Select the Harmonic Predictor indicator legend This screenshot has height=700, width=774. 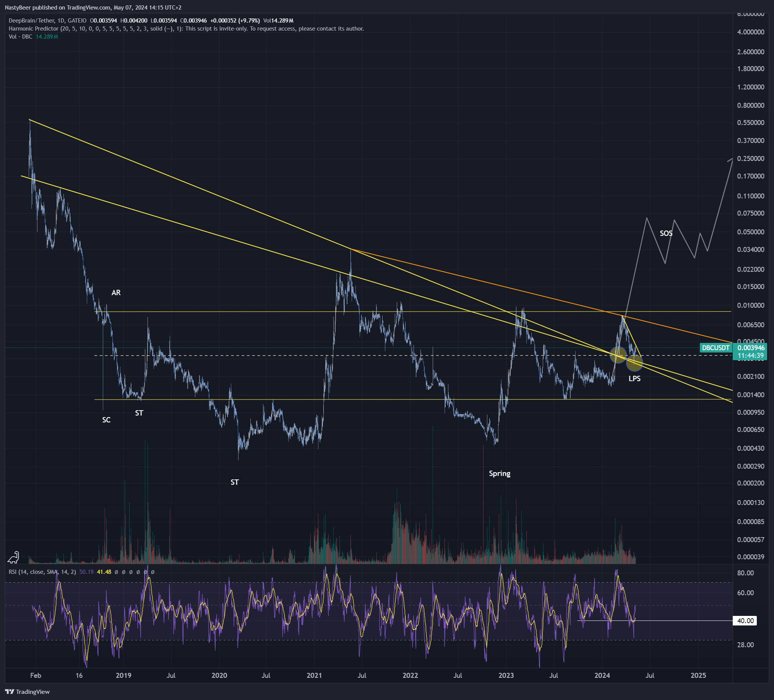pyautogui.click(x=186, y=29)
